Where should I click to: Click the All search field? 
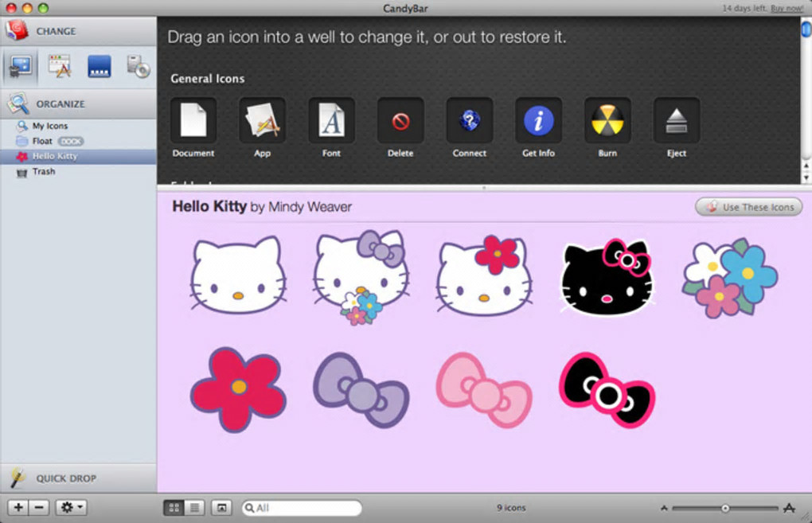coord(302,508)
